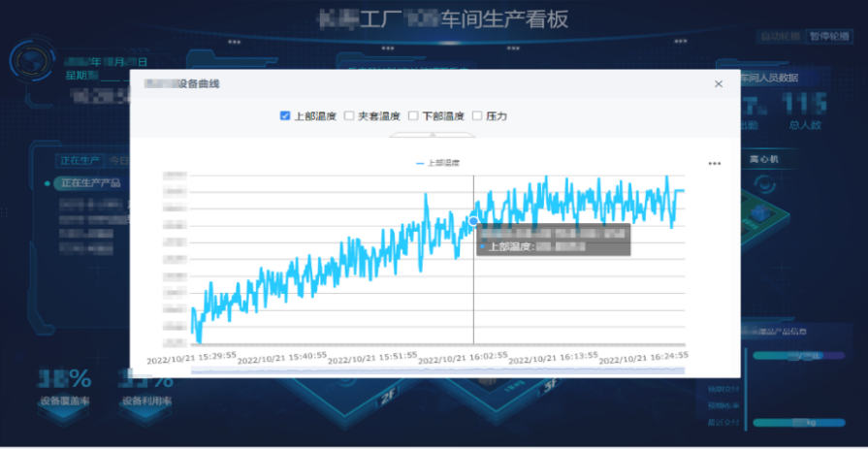The height and width of the screenshot is (449, 868).
Task: Click the 上部温度 tooltip row
Action: click(533, 247)
